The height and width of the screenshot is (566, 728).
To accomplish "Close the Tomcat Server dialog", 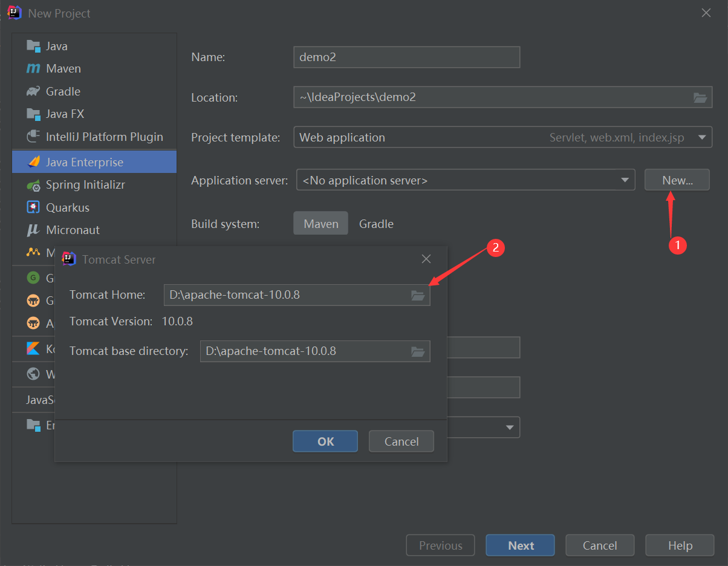I will (x=426, y=259).
